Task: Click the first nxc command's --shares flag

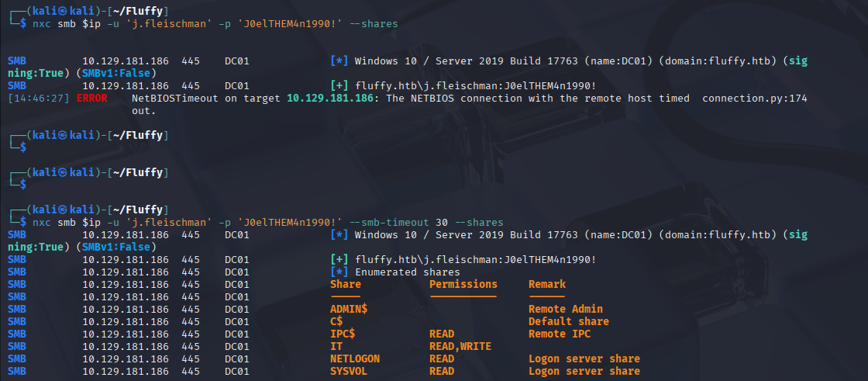Action: [x=374, y=24]
